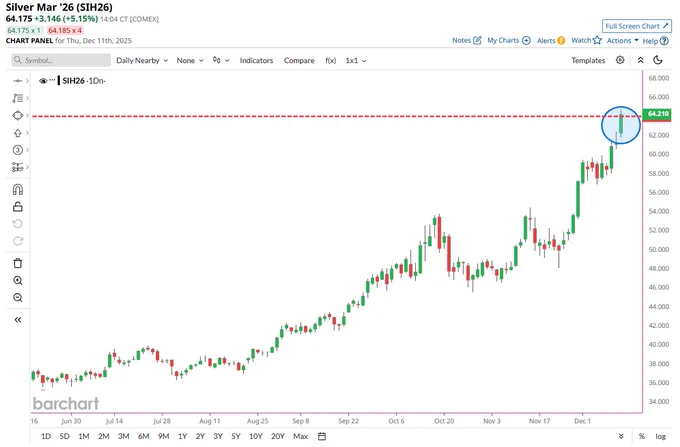
Task: Toggle dark mode moon icon
Action: tap(658, 60)
